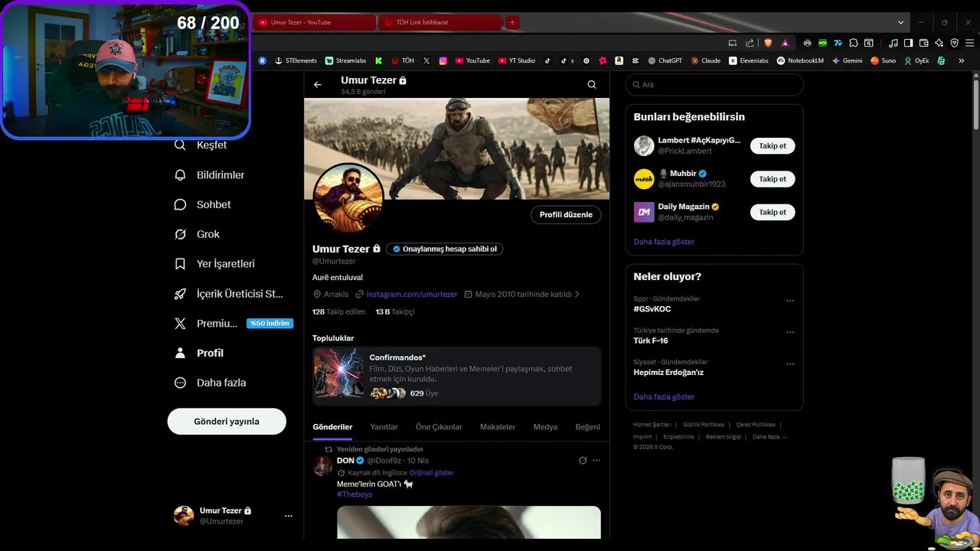Open the NotebookLM bookmark
Viewport: 980px width, 551px height.
[x=800, y=60]
